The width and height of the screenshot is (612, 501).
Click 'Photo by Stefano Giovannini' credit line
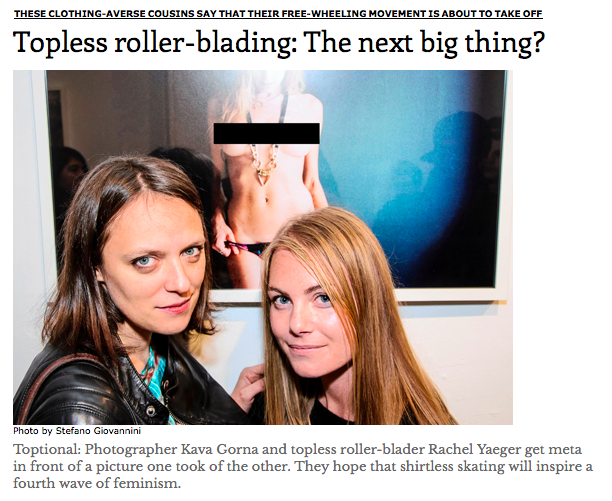click(x=77, y=431)
